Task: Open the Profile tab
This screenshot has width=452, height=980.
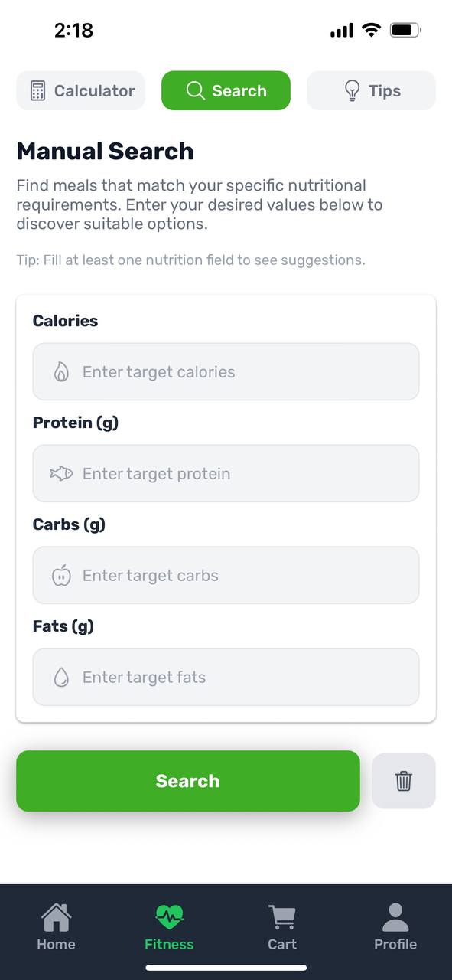Action: pos(395,926)
